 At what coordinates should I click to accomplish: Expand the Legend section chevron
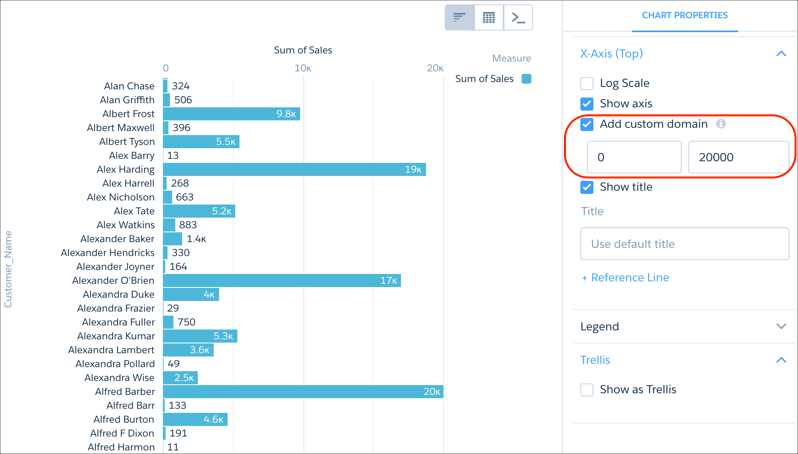[781, 326]
